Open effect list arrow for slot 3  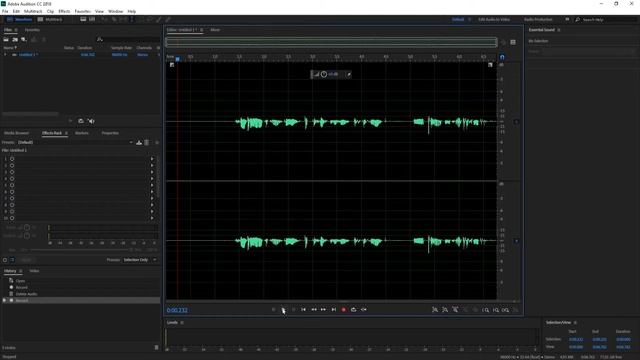[152, 172]
